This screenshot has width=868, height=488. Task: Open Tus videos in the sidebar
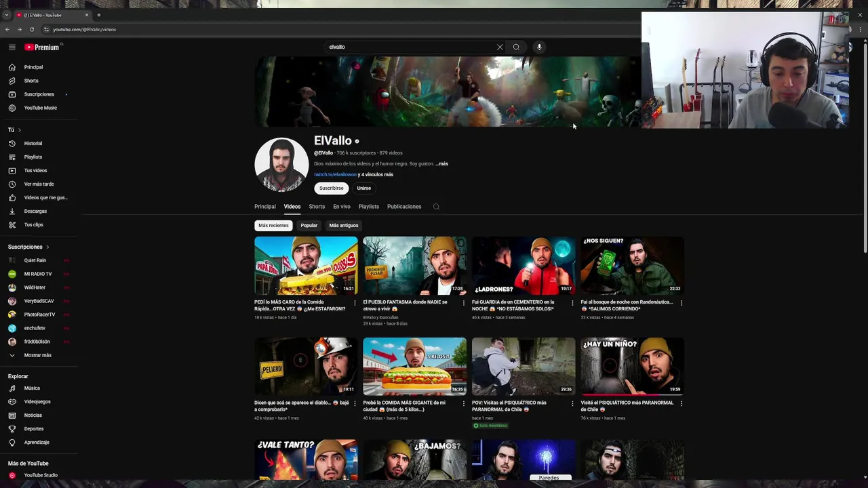[35, 170]
